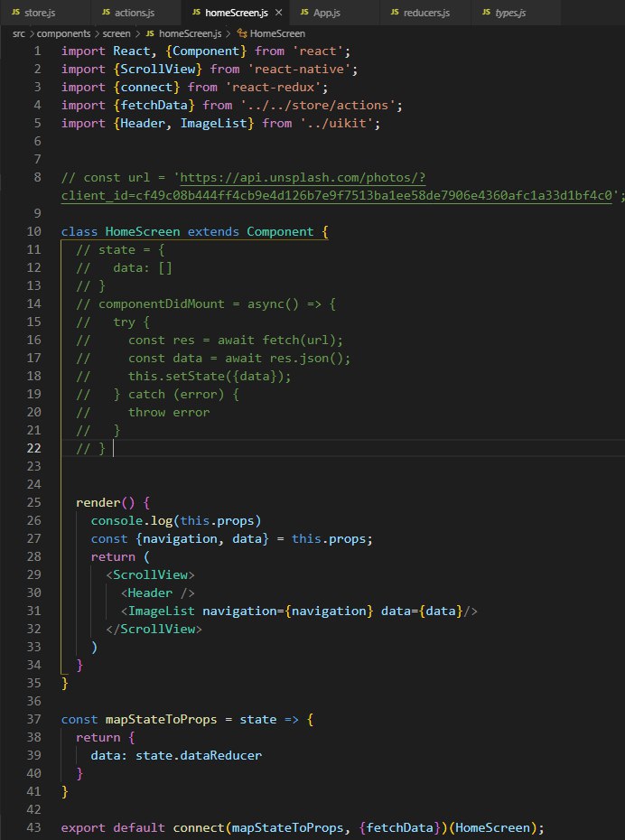Click the 'react-native' string on line 2

coord(302,70)
